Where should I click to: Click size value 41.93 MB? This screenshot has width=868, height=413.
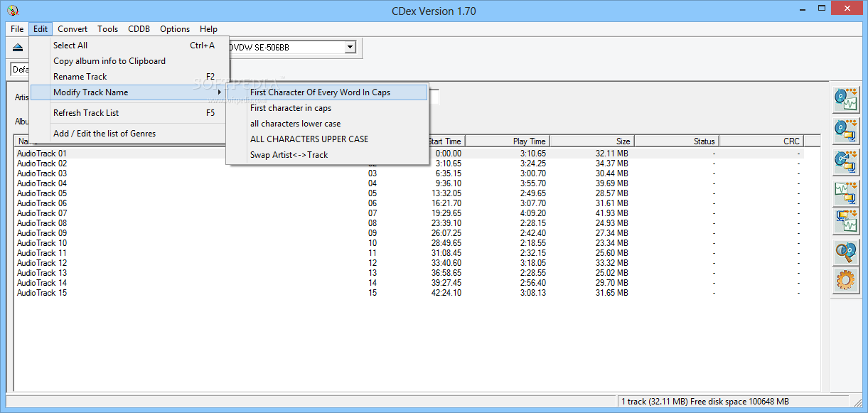[x=611, y=213]
